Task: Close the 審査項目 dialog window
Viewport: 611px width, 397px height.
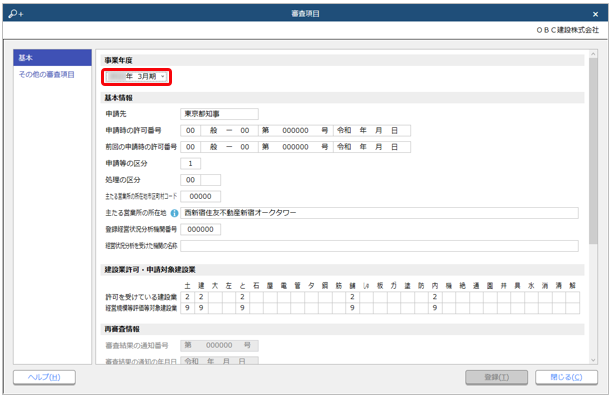Action: coord(595,14)
